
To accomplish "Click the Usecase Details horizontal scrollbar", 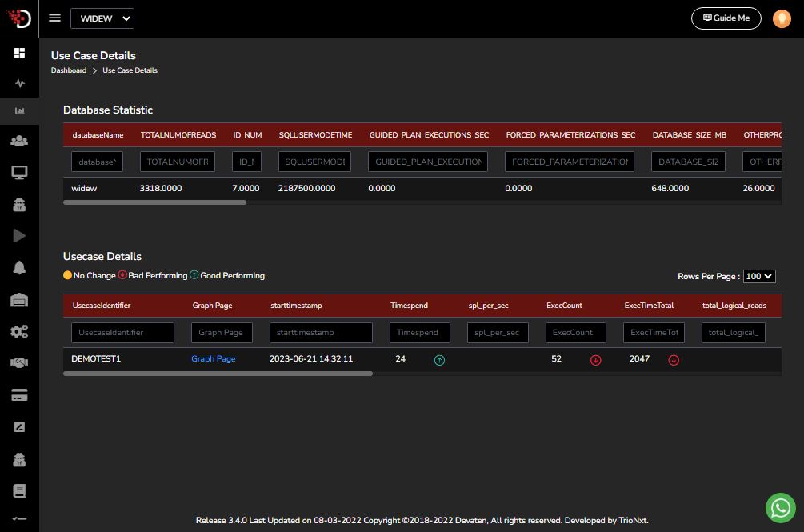I will pos(218,374).
